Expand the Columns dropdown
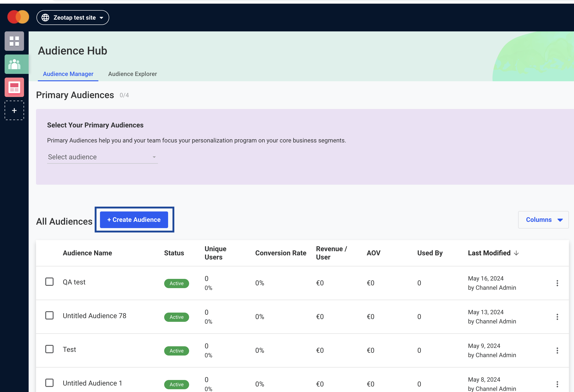 (543, 220)
